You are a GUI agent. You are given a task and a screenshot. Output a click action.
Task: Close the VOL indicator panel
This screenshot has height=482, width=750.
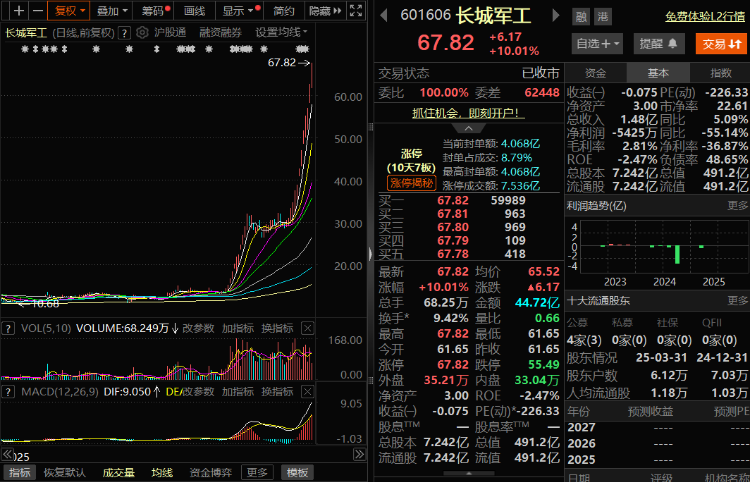(x=308, y=329)
